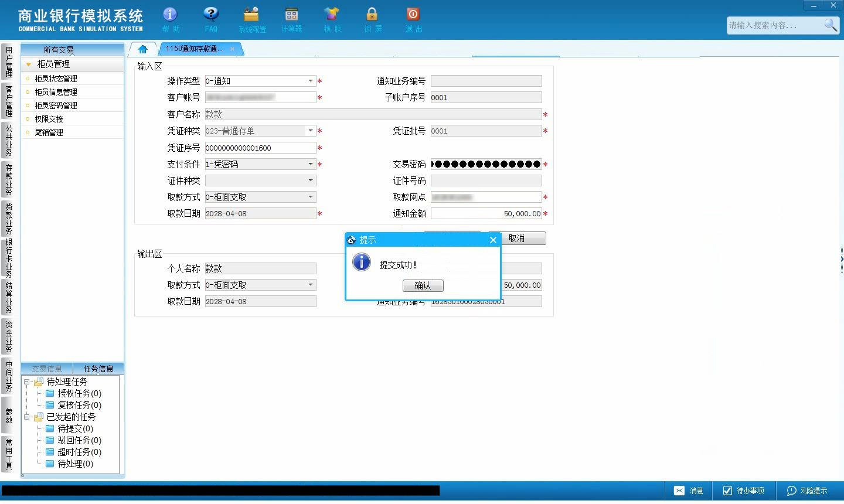This screenshot has height=504, width=844.
Task: Open the 帮助 help icon
Action: coord(170,13)
